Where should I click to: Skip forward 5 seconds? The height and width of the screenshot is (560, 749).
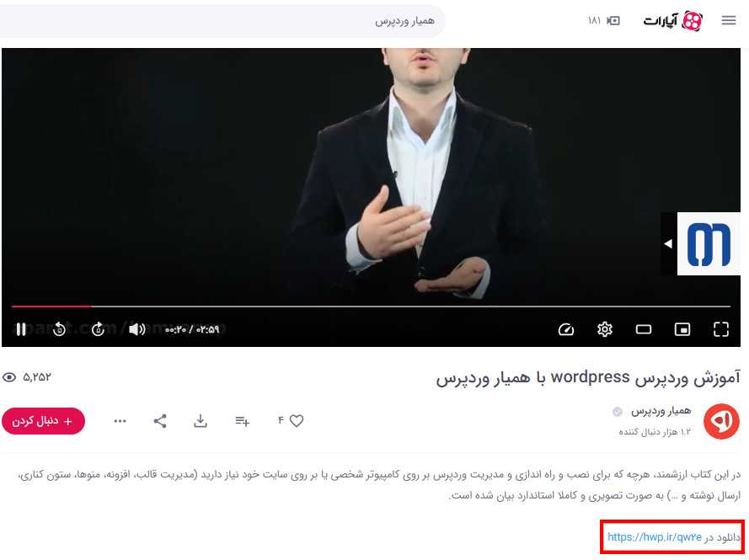98,329
